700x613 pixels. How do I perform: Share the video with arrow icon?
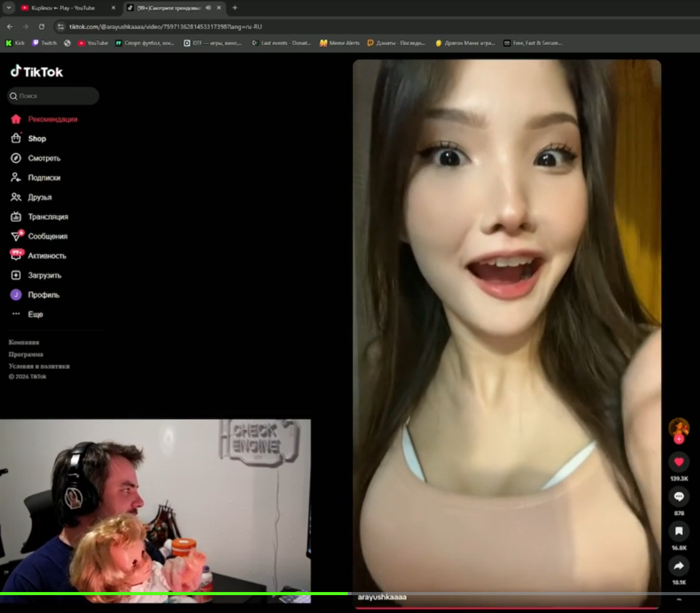point(678,566)
